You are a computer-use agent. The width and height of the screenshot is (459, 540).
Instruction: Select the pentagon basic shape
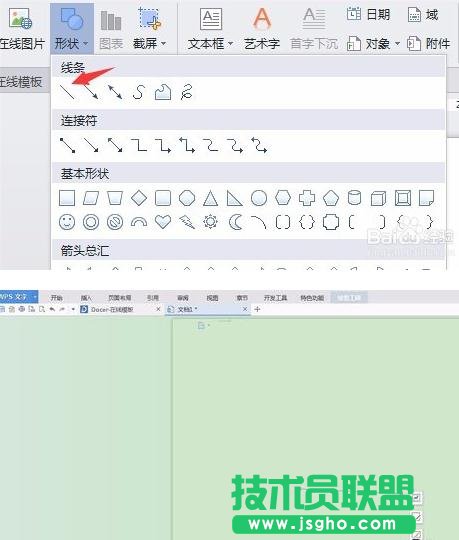[331, 198]
